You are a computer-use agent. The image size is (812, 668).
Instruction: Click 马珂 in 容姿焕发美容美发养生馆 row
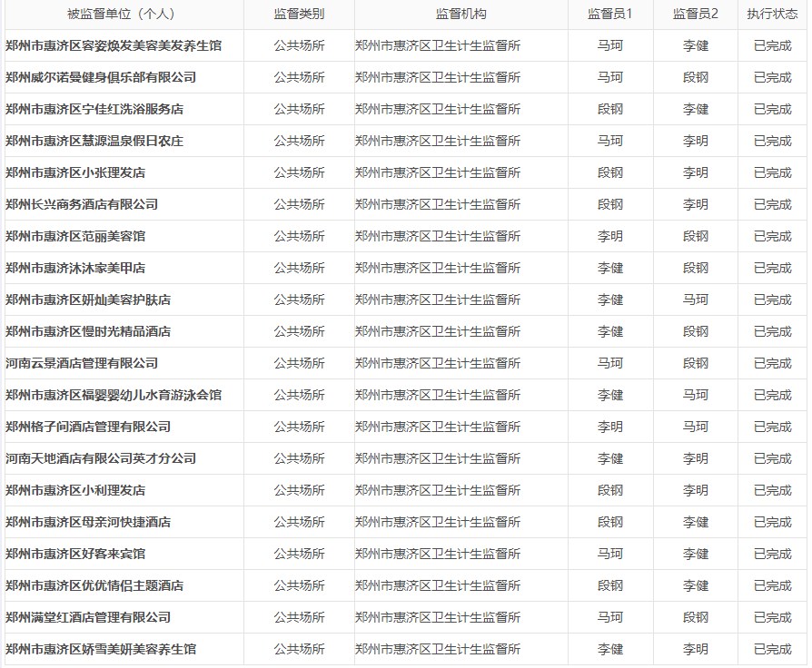point(610,45)
